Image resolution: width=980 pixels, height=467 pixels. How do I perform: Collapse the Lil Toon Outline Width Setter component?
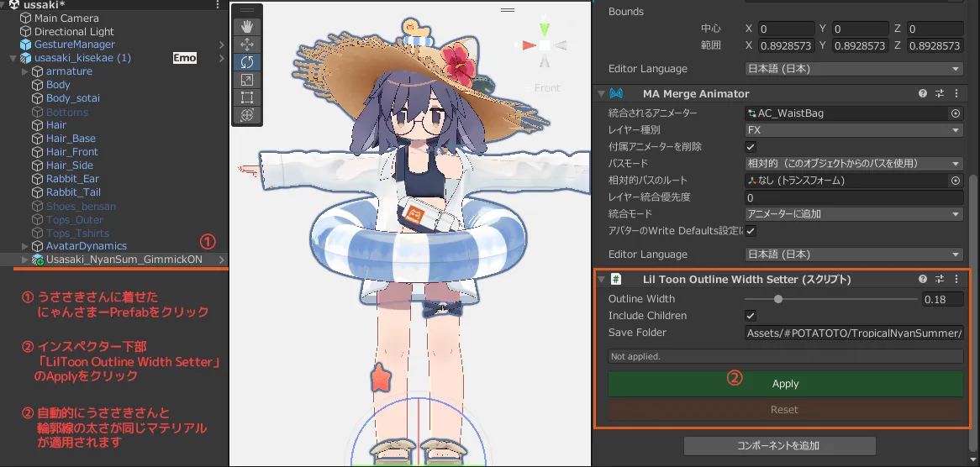[x=601, y=279]
